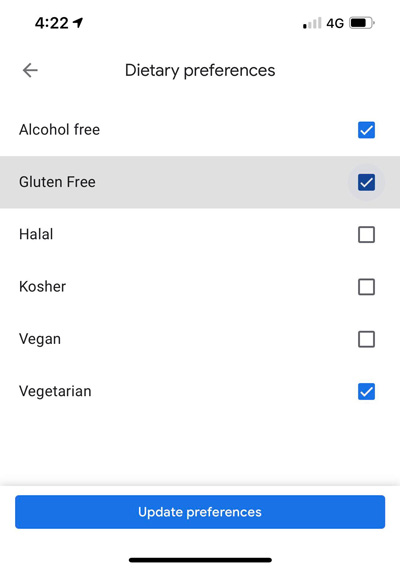
Task: Choose the Halal list item text
Action: coord(36,234)
